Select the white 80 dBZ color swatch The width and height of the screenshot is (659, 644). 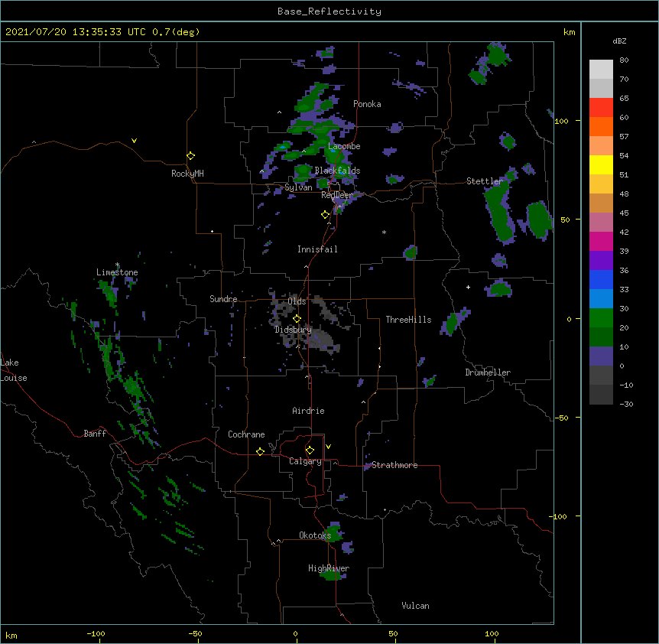coord(601,69)
